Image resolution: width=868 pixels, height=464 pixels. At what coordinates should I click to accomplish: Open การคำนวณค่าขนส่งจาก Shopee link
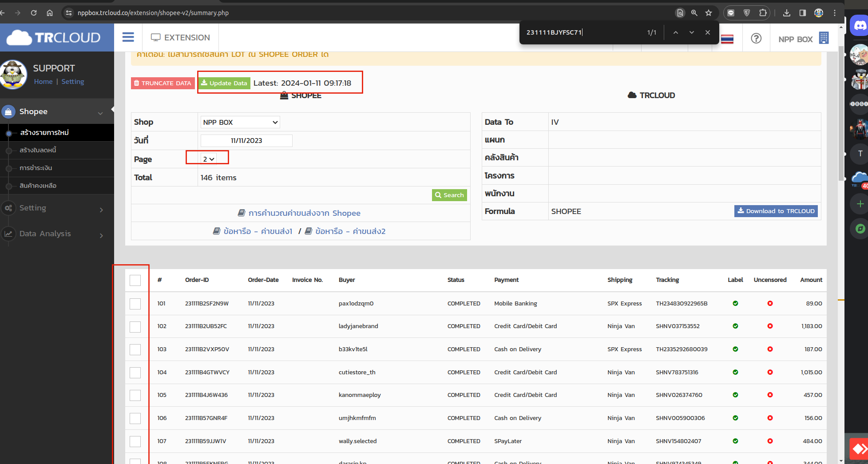click(299, 213)
